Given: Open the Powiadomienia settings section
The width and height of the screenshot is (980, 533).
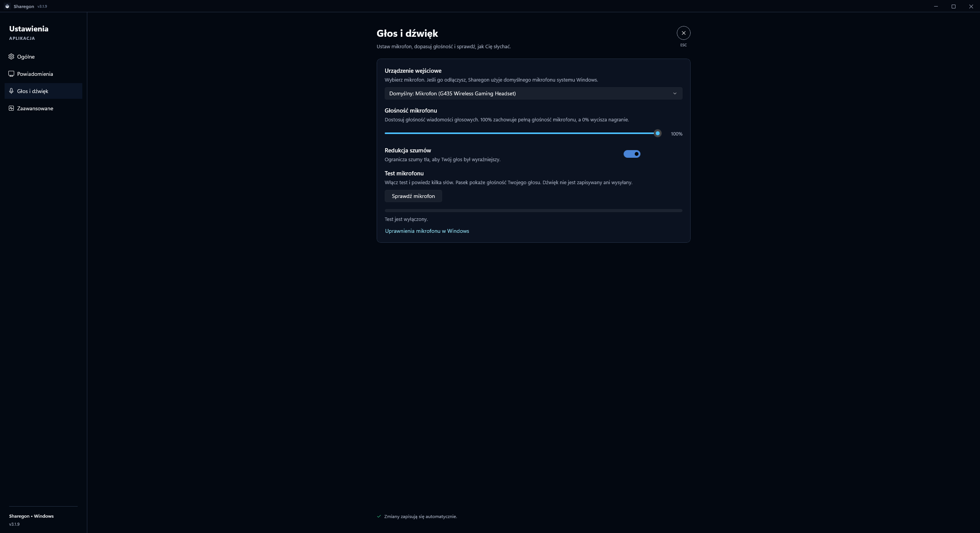Looking at the screenshot, I should tap(43, 74).
